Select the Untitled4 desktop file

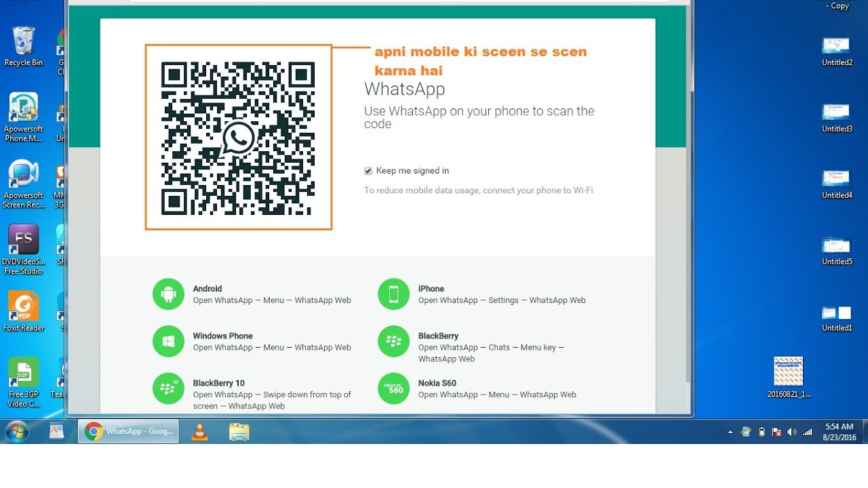(x=837, y=184)
